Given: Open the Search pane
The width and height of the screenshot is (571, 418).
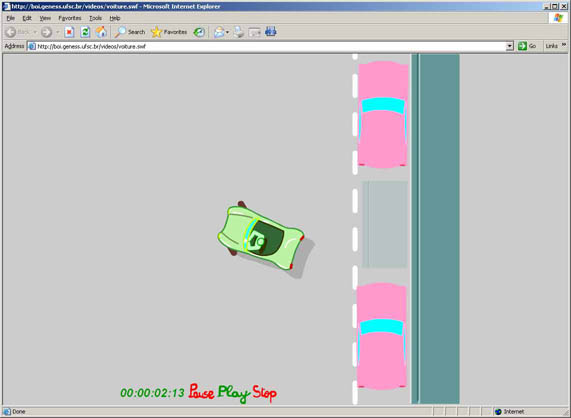Looking at the screenshot, I should pyautogui.click(x=130, y=32).
